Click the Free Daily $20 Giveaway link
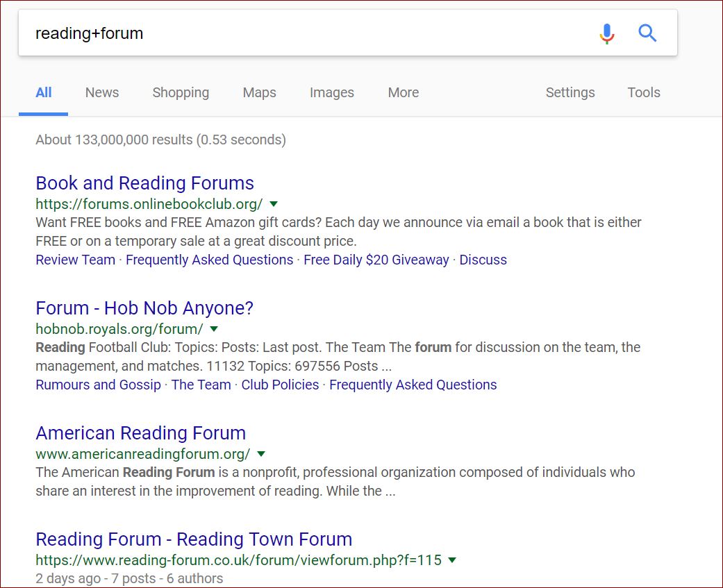The image size is (723, 588). pos(376,260)
